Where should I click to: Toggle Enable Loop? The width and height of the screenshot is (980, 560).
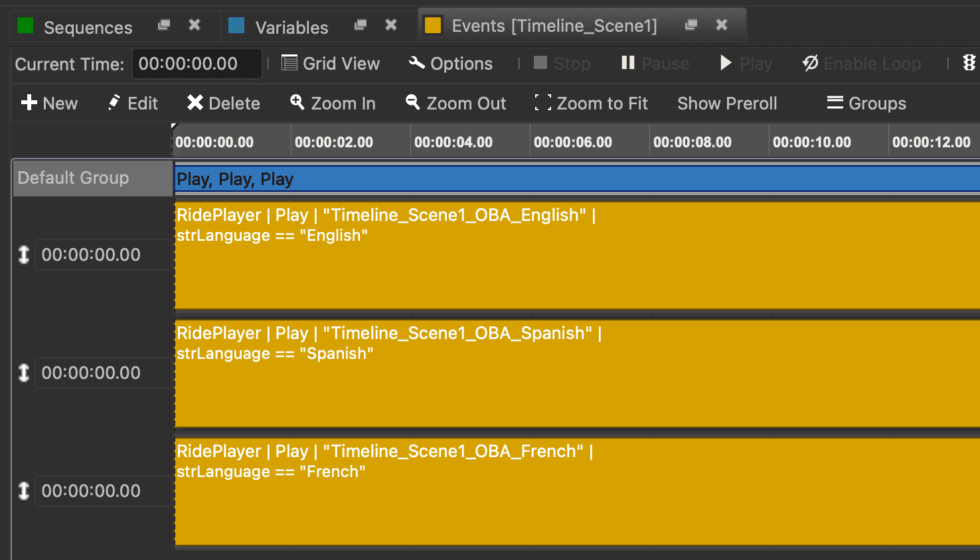861,64
